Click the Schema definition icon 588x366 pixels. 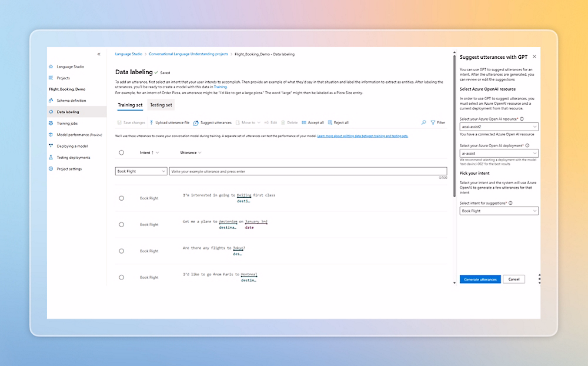pyautogui.click(x=51, y=100)
